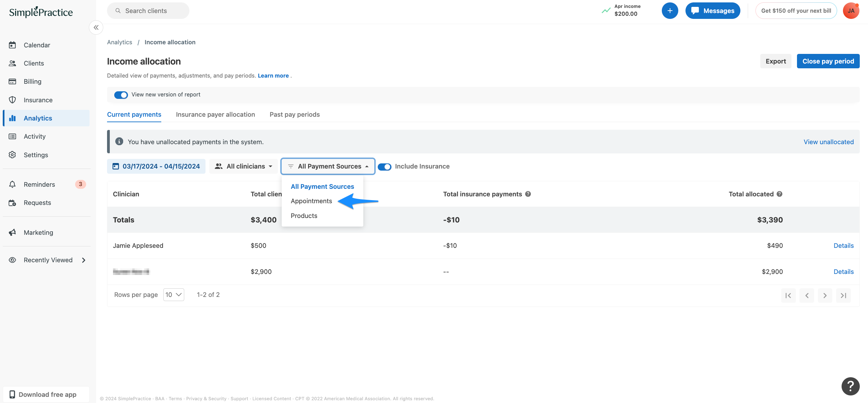Click the Total allocated help icon
Screen dimensions: 868x403
(x=779, y=194)
